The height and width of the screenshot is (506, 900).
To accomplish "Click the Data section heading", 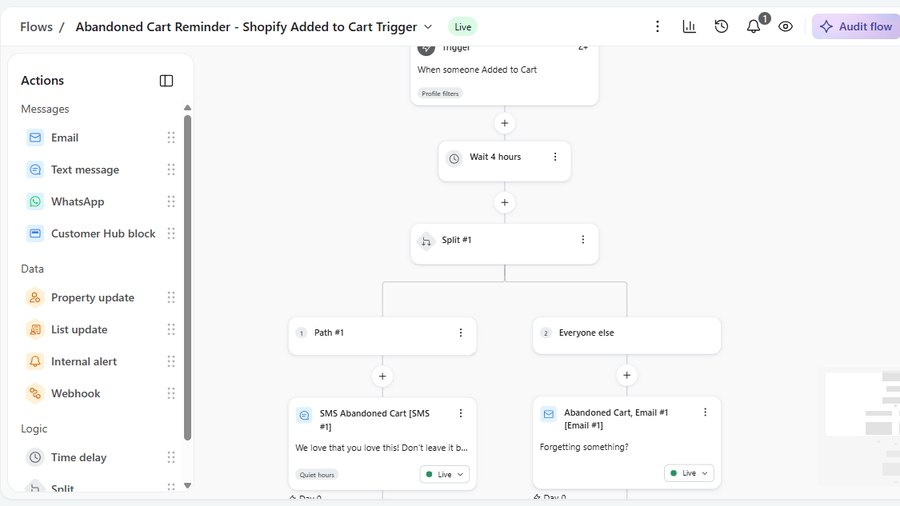I will [32, 269].
